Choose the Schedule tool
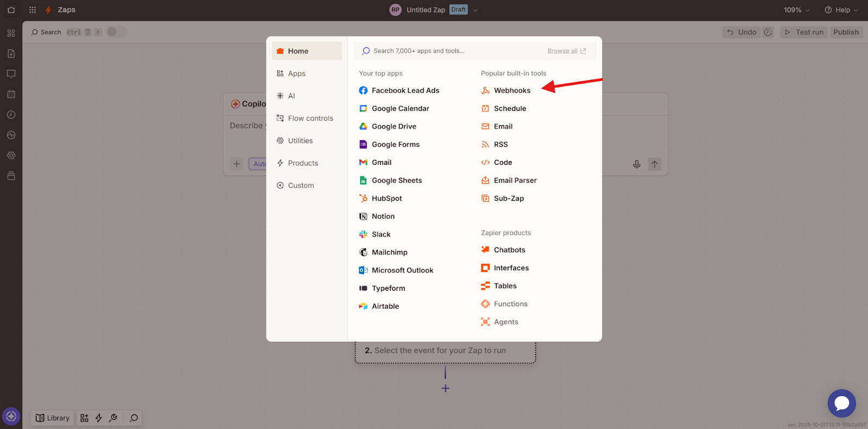 504,108
